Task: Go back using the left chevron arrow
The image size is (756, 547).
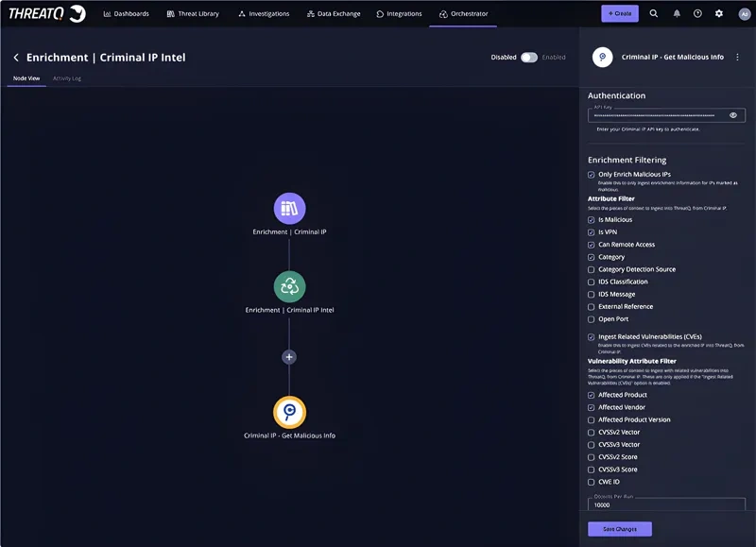Action: pyautogui.click(x=16, y=58)
